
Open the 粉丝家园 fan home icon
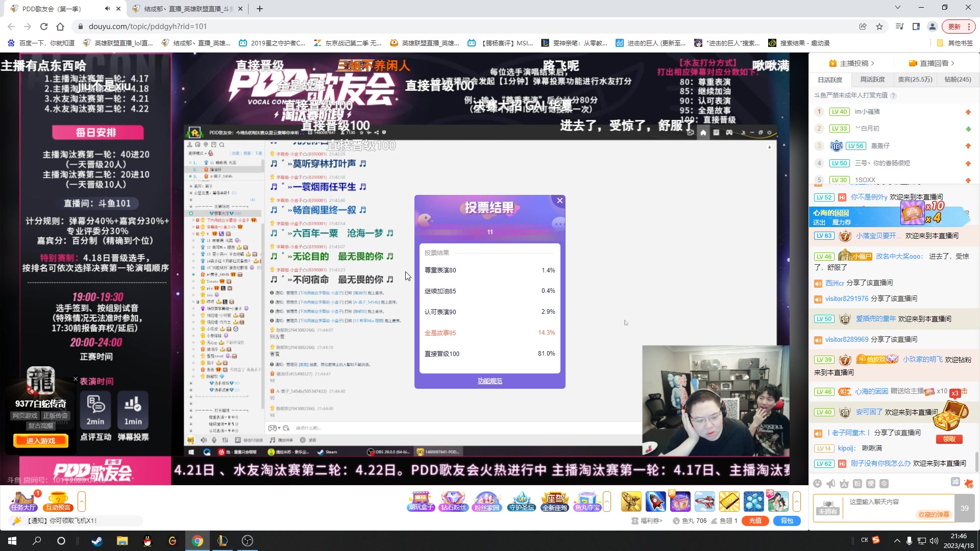[487, 501]
